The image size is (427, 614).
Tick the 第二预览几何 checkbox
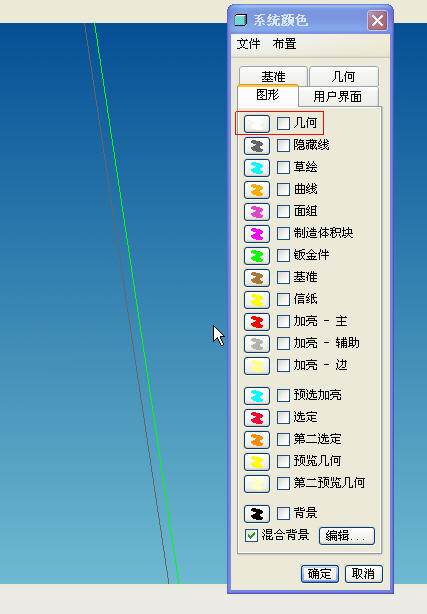[283, 483]
